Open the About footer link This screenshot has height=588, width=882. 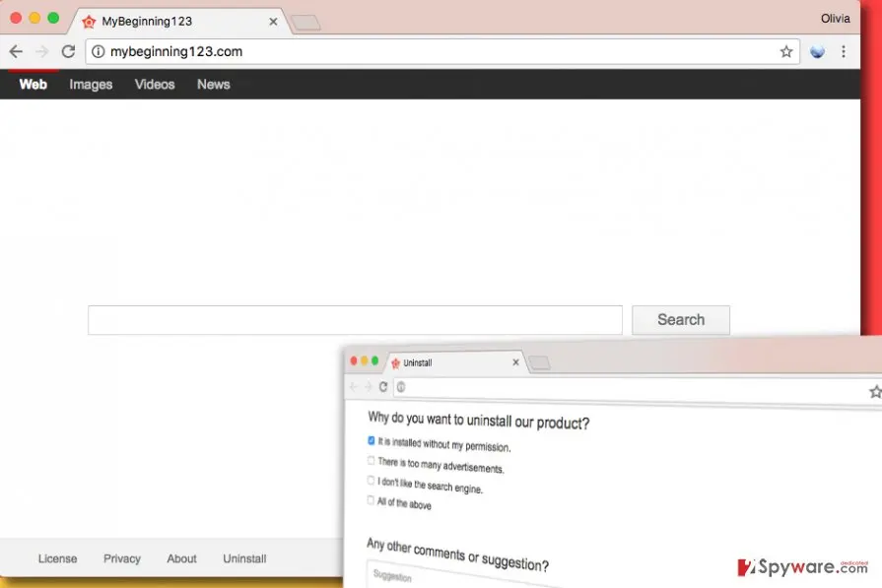pyautogui.click(x=181, y=558)
